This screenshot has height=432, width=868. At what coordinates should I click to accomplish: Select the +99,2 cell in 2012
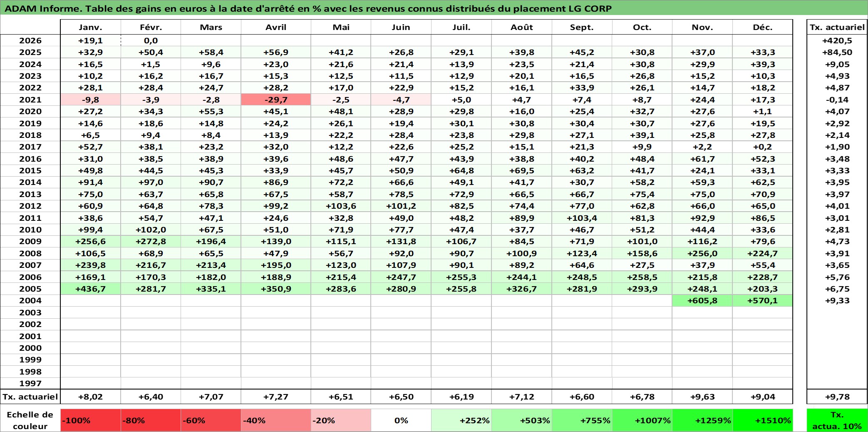(276, 206)
